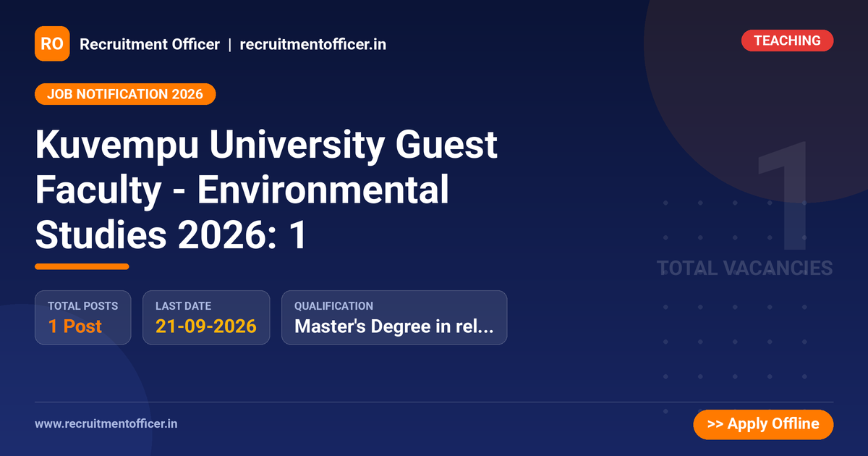Click the Kuvempu University Guest Faculty headline

click(266, 190)
